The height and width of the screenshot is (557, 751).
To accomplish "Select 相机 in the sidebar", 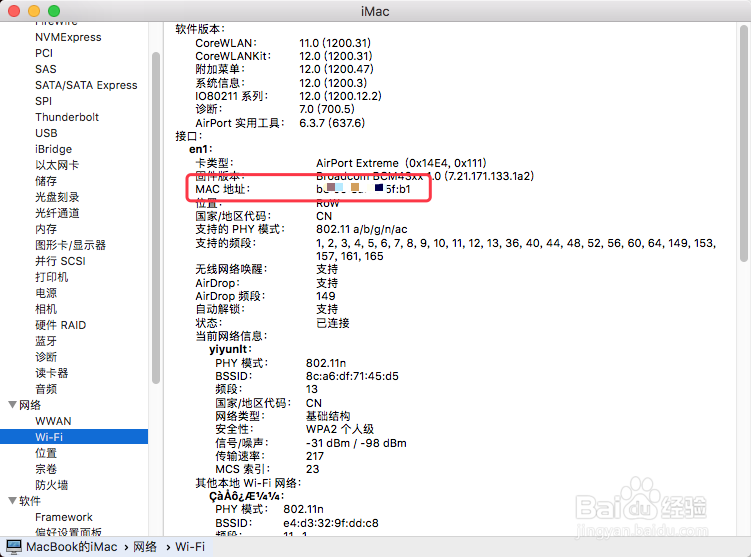I will tap(46, 309).
